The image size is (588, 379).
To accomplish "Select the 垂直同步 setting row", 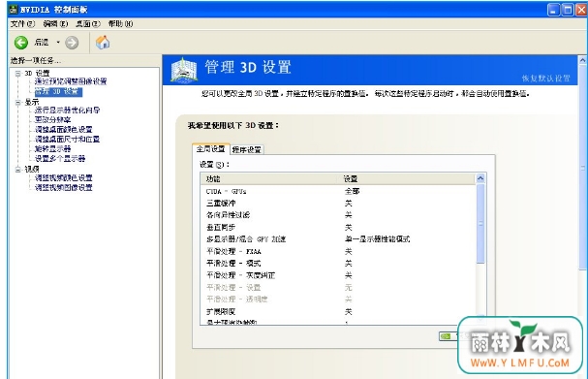I will point(338,228).
